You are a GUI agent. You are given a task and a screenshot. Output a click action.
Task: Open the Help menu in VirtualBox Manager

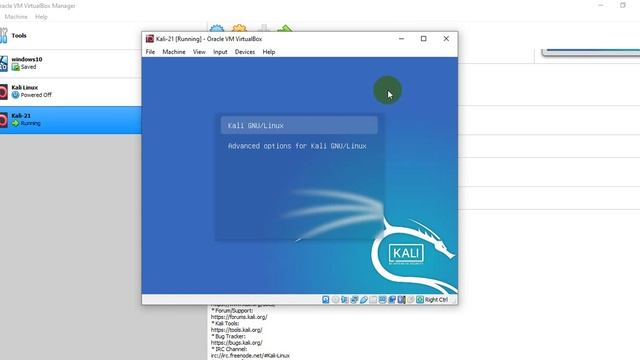point(41,17)
